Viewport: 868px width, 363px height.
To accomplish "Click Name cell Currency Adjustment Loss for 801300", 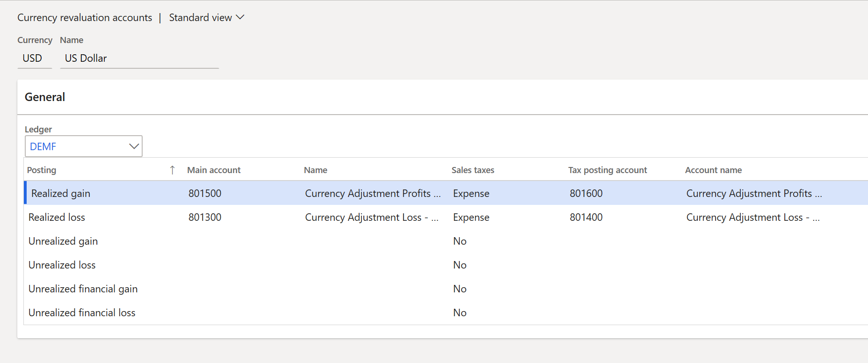I will pyautogui.click(x=371, y=218).
